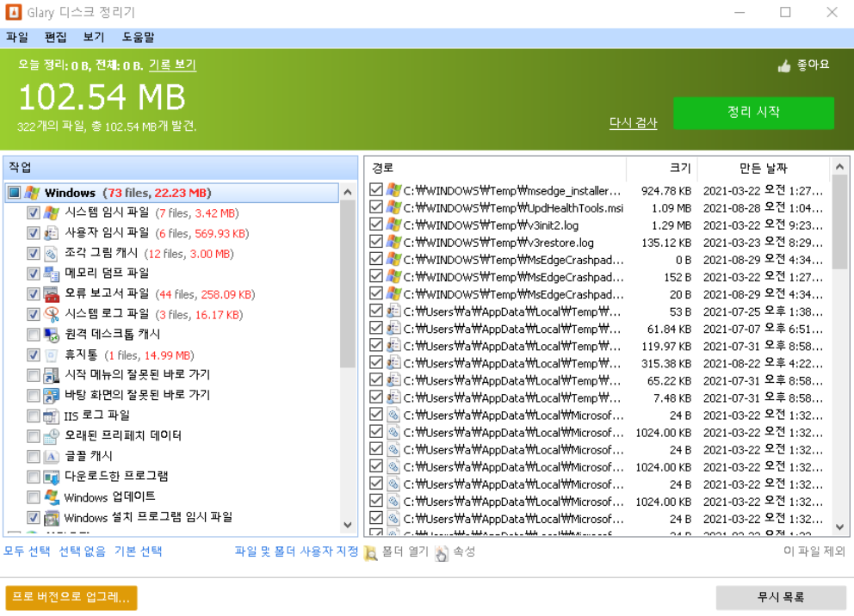Image resolution: width=854 pixels, height=616 pixels.
Task: Select the 119.97 KB size cell
Action: pos(666,346)
